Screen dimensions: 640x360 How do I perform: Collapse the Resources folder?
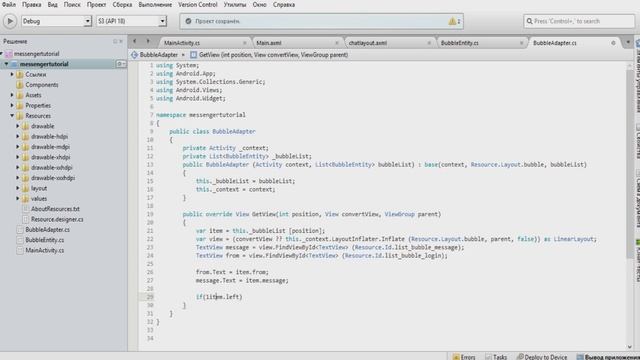(12, 116)
